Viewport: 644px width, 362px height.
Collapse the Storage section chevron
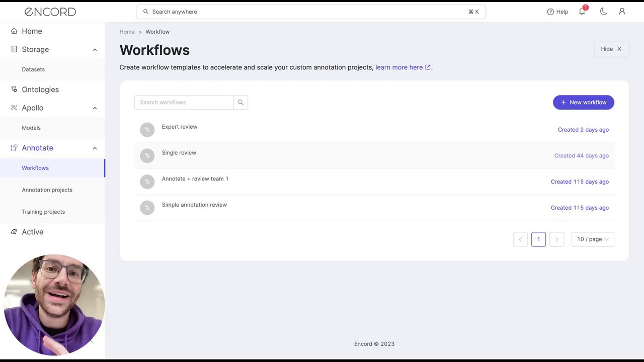click(95, 50)
